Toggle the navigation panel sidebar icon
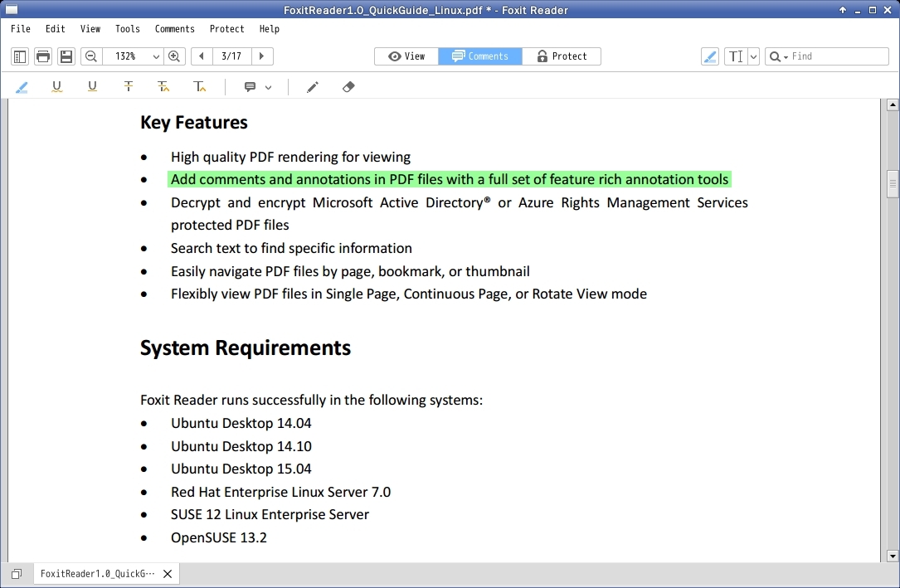The width and height of the screenshot is (900, 588). 20,56
